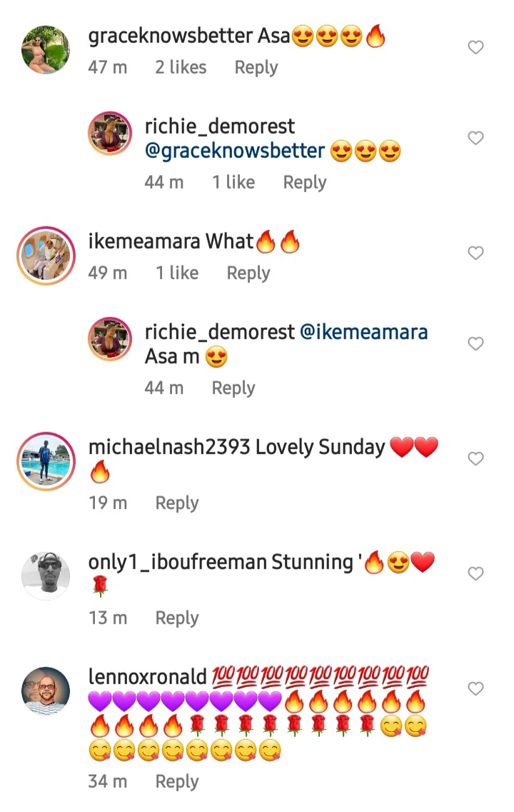The height and width of the screenshot is (812, 514).
Task: Reply to ikemeamara's What comment
Action: (248, 273)
